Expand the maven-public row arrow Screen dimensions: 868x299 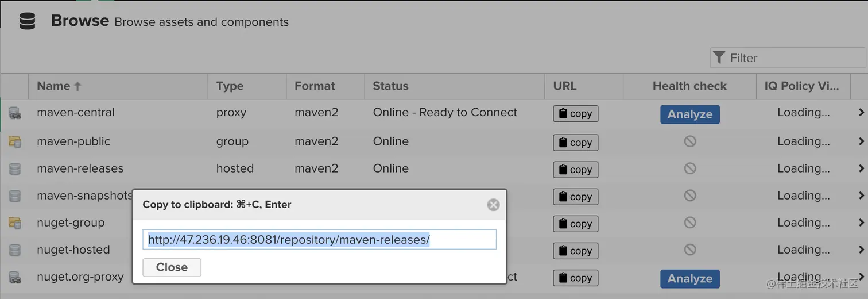coord(861,141)
